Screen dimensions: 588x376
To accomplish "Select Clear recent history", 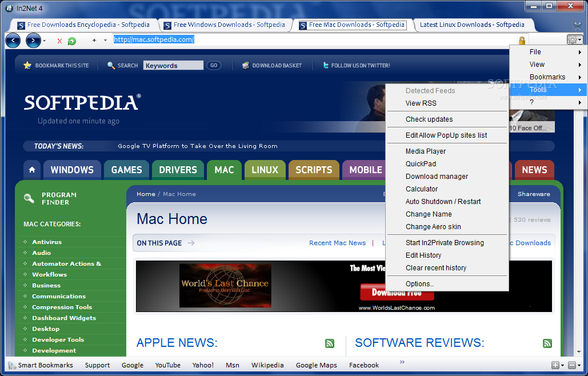I will coord(447,267).
